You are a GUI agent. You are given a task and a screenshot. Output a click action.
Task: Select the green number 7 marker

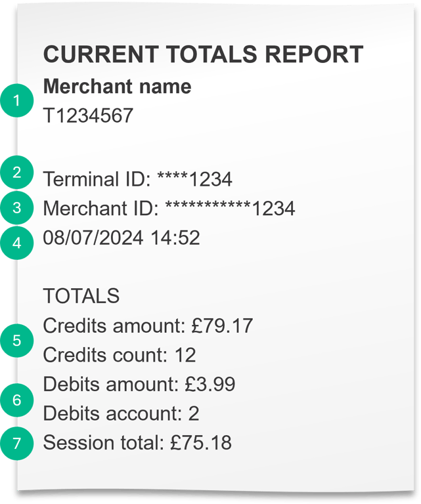(x=16, y=443)
